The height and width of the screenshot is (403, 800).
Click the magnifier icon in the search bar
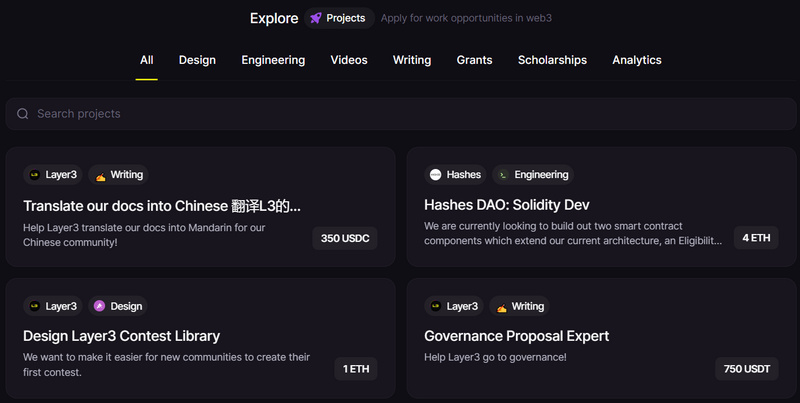pos(23,114)
